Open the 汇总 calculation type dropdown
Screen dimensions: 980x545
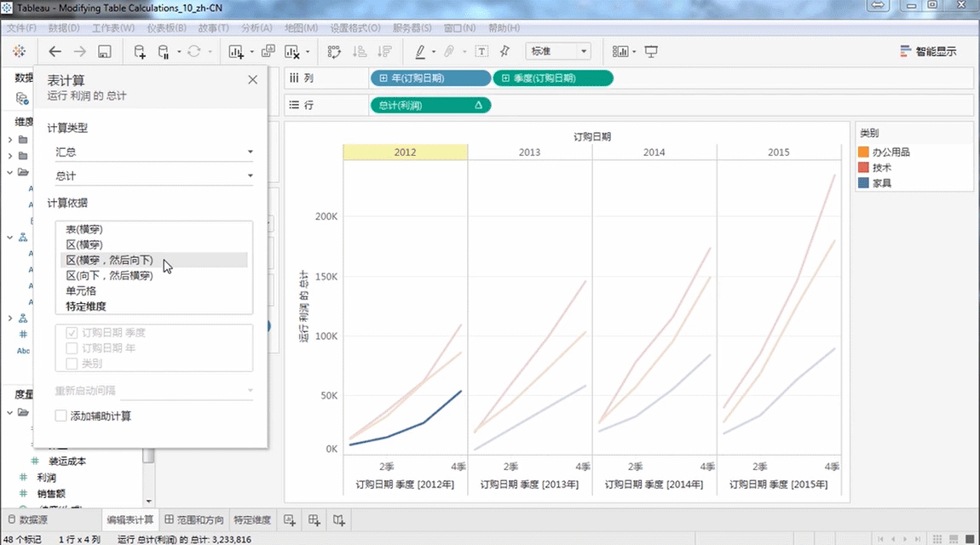point(153,152)
